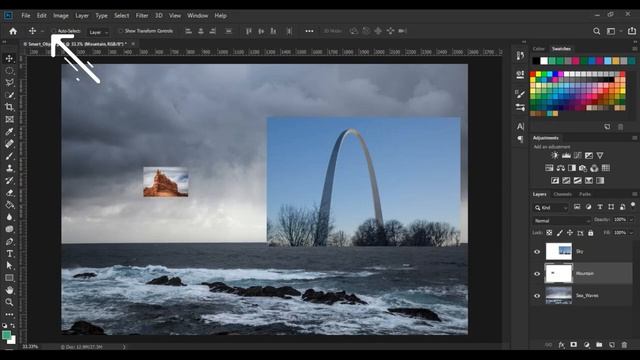Select the Move tool in the toolbox

point(9,59)
